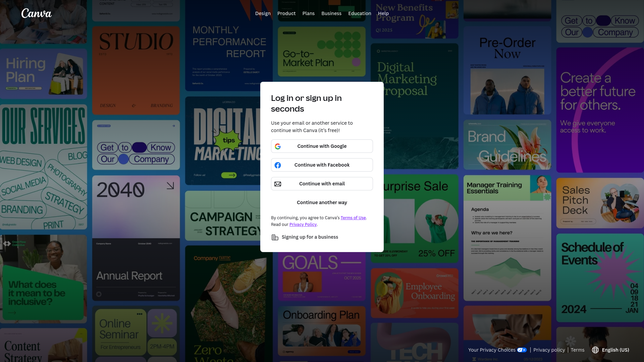The image size is (644, 362).
Task: Expand the Business menu
Action: click(331, 13)
